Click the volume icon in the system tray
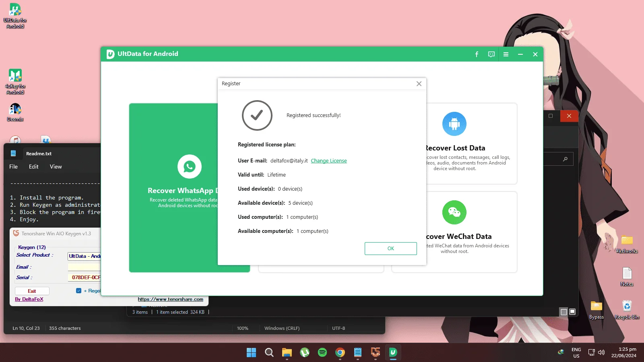Screen dimensions: 644x362 601,353
